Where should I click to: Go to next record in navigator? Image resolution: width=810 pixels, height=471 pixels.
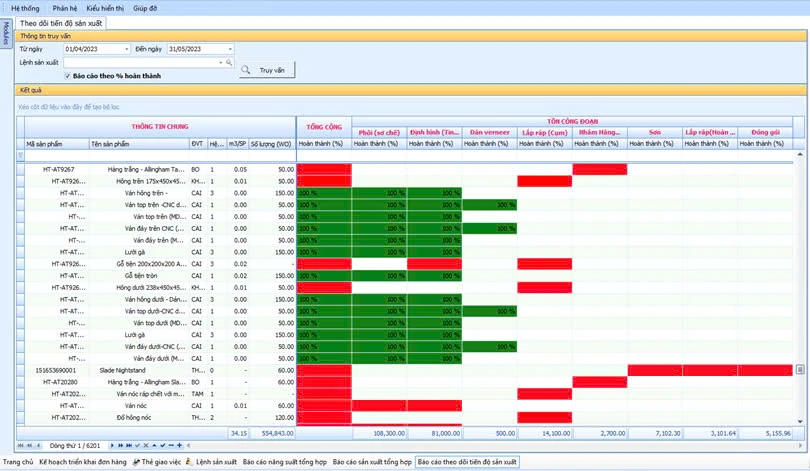click(x=112, y=445)
